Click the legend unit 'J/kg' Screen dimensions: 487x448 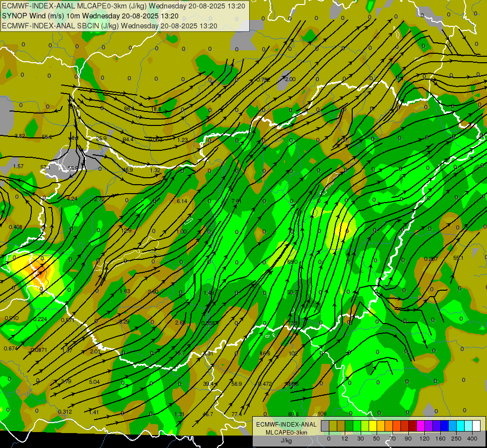287,441
